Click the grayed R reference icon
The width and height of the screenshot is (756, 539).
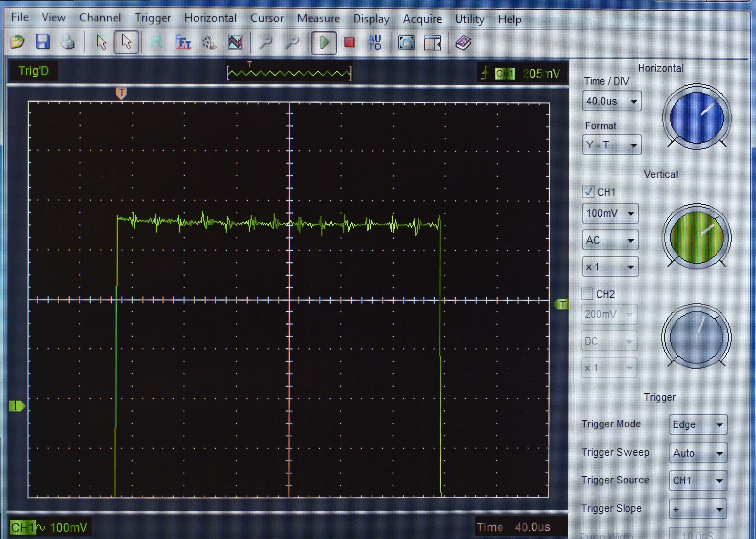[x=156, y=42]
